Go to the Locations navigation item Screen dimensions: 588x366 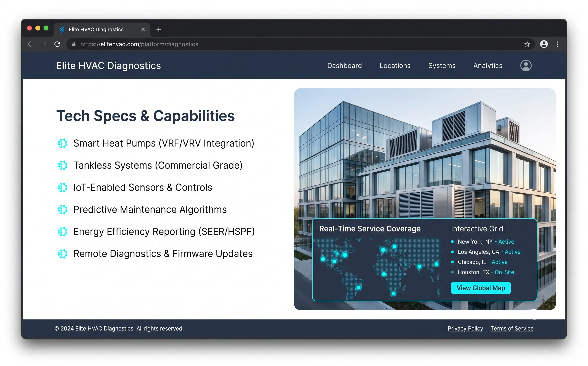(x=395, y=66)
